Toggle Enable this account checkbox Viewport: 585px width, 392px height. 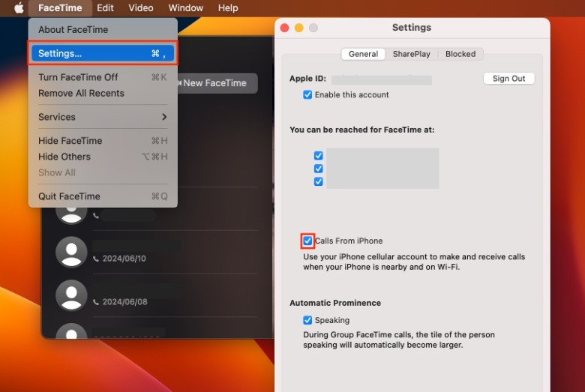[x=307, y=94]
